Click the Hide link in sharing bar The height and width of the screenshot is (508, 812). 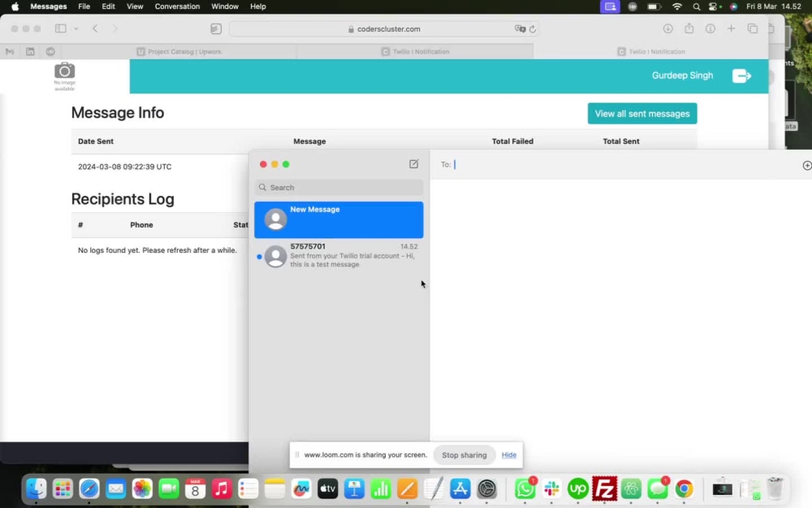508,454
